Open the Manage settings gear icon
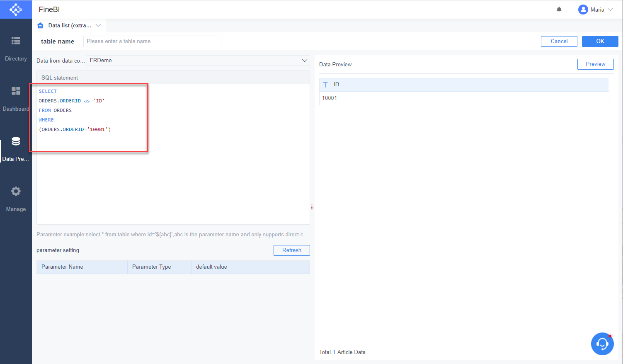 [16, 191]
